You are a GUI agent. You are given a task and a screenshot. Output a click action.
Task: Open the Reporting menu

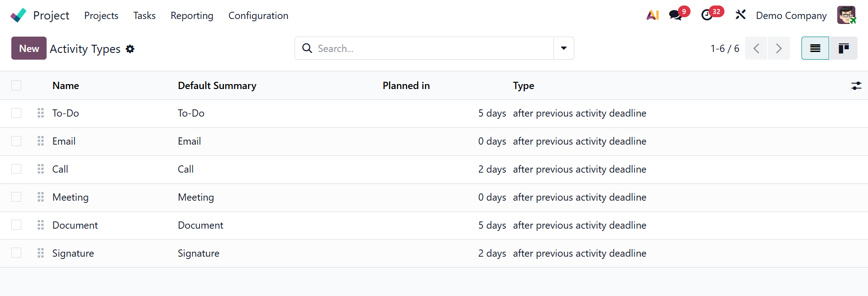point(192,16)
